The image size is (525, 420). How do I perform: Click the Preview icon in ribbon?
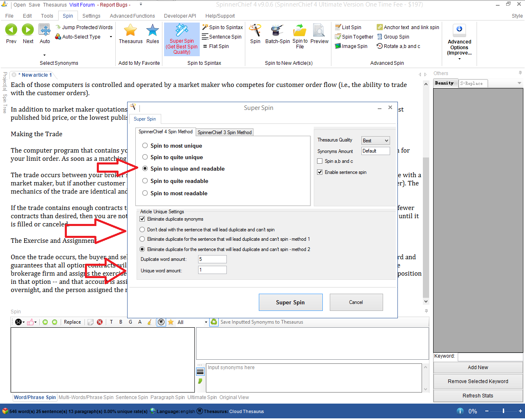click(319, 30)
